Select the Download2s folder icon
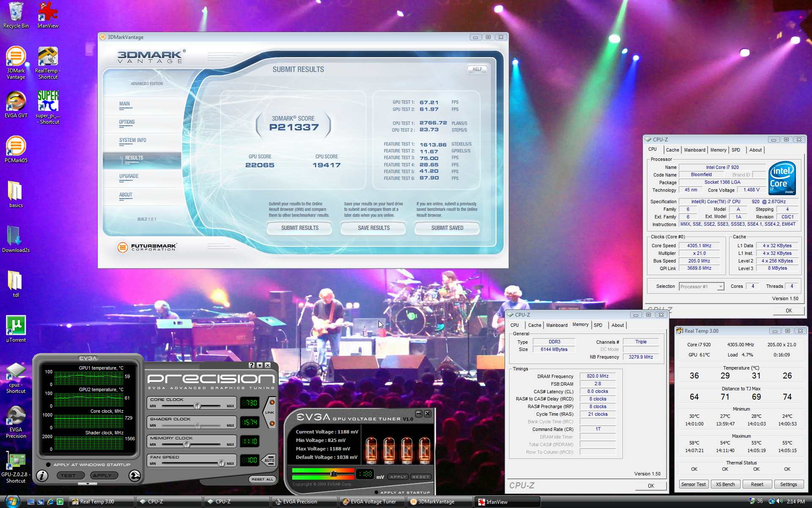Screen dimensions: 812x508 point(16,240)
